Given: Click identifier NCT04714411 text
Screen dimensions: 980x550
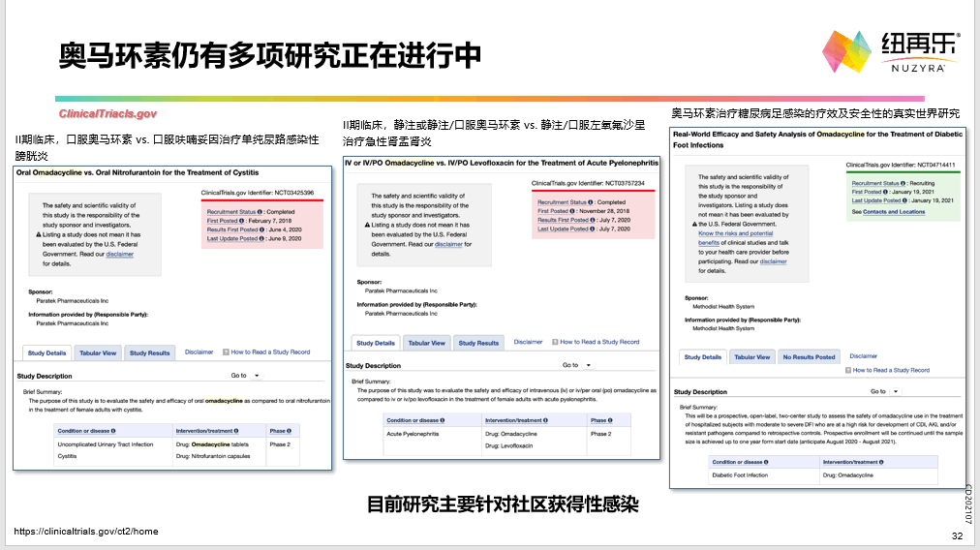Looking at the screenshot, I should pyautogui.click(x=935, y=165).
